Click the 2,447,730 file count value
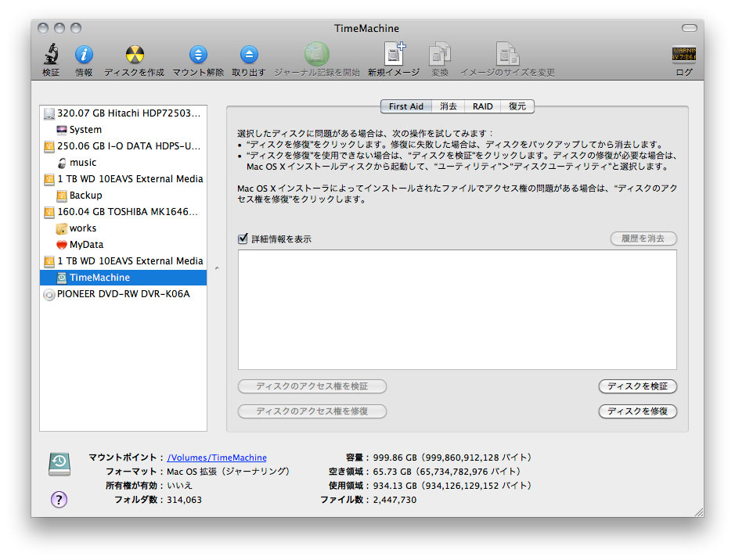The width and height of the screenshot is (735, 560). click(395, 500)
